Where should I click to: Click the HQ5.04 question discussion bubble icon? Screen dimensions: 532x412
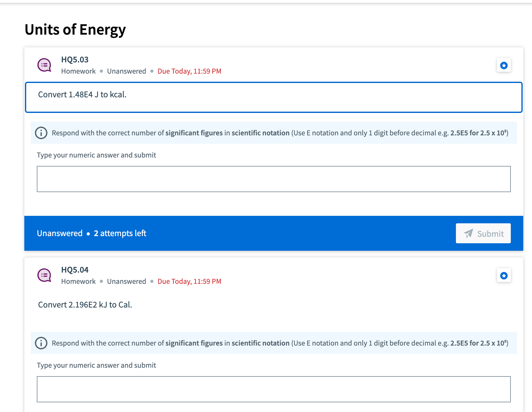44,275
